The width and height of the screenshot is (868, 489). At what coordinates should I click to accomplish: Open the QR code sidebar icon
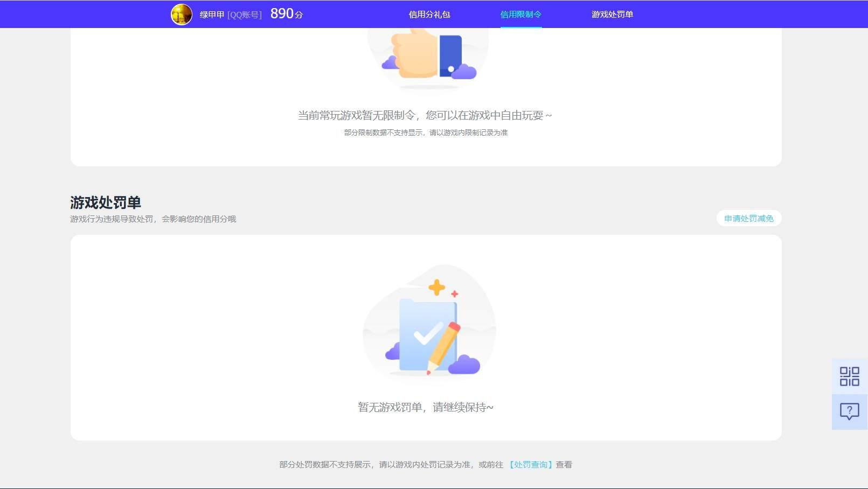pos(849,376)
